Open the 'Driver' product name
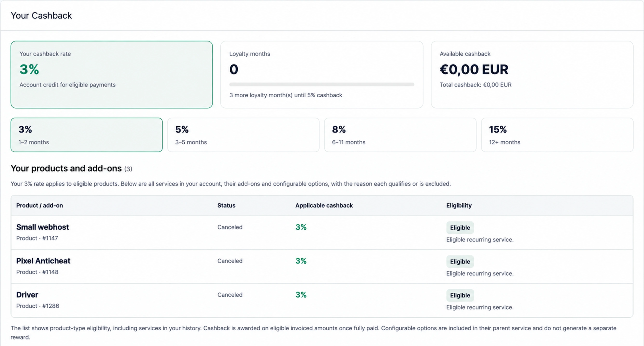 (27, 295)
